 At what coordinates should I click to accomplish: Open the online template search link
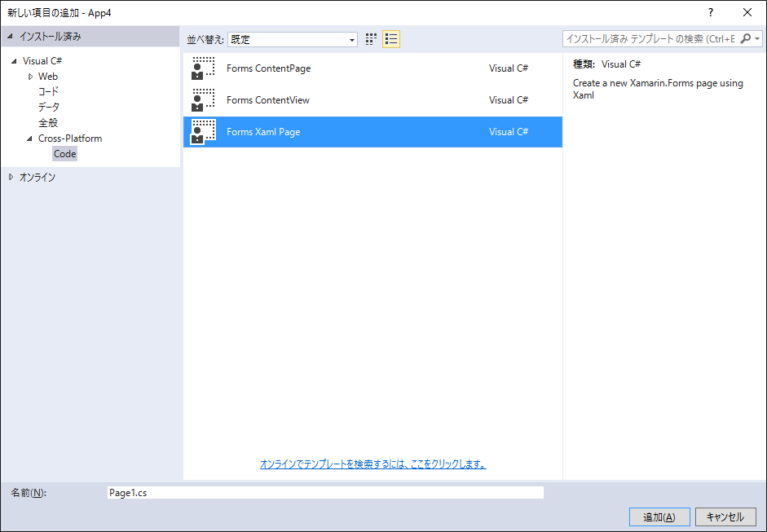[372, 464]
